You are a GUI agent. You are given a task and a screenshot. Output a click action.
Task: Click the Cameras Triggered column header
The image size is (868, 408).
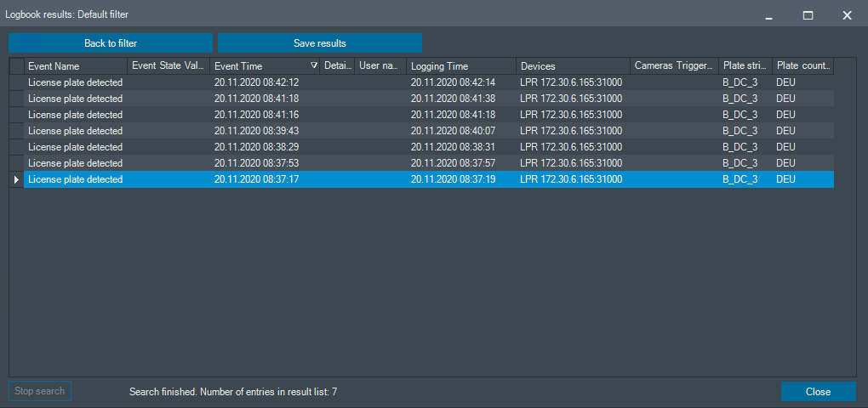click(674, 65)
